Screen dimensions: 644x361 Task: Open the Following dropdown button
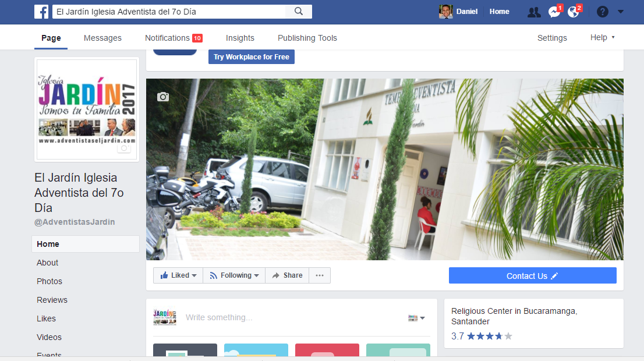(x=234, y=275)
